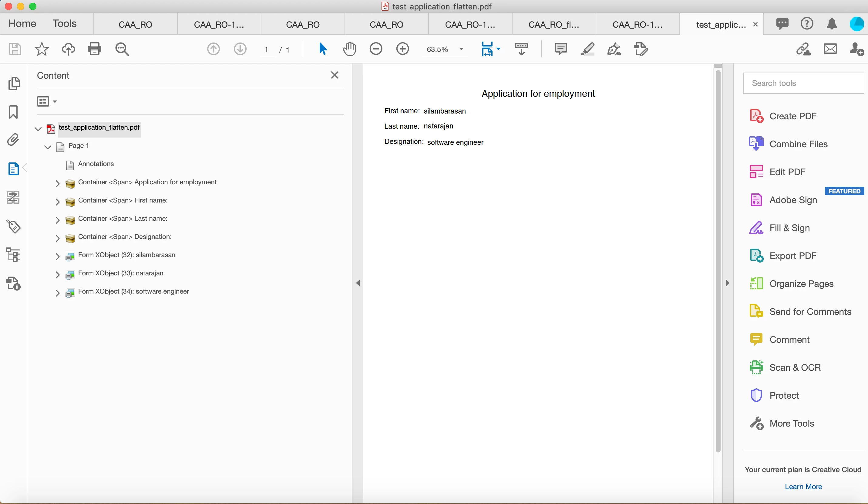Expand Form XObject (32): silambarasan node
This screenshot has width=868, height=504.
tap(58, 256)
